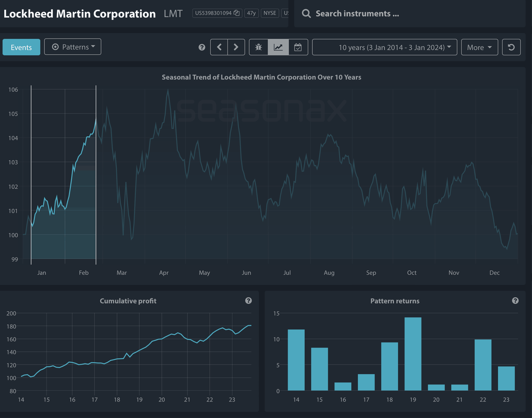532x418 pixels.
Task: Click the Aug label on seasonal chart axis
Action: (329, 273)
